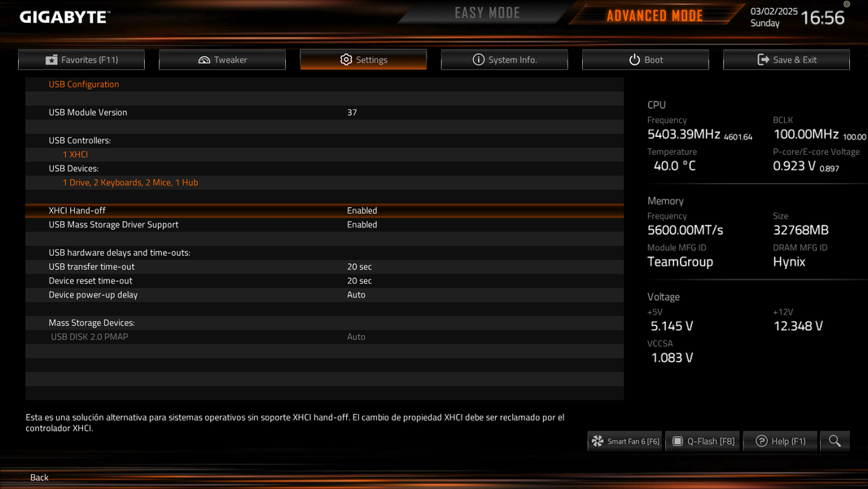Select Advanced Mode header
The height and width of the screenshot is (489, 868).
[x=655, y=15]
